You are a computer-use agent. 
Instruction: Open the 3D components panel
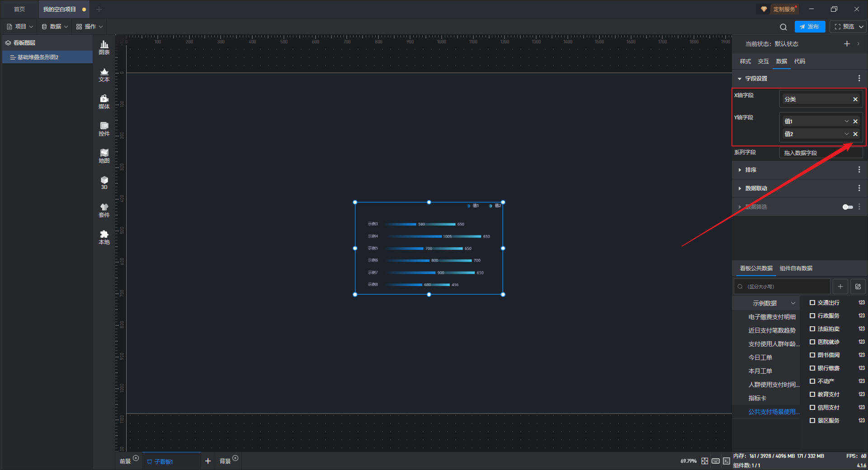(x=104, y=183)
